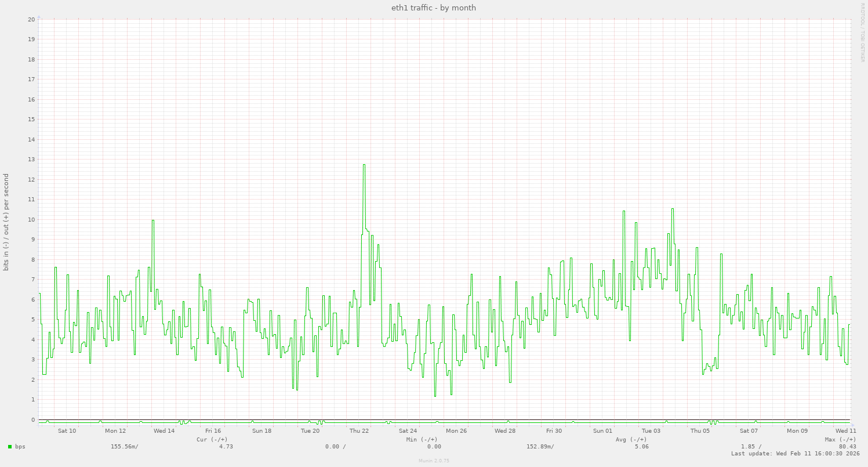
Task: Click the spike near Sun 01
Action: [623, 212]
